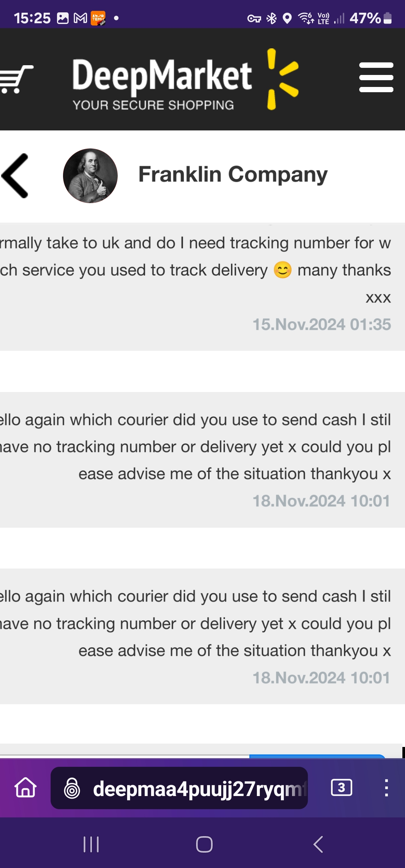This screenshot has width=405, height=868.
Task: Open Franklin Company profile picture
Action: pos(90,176)
